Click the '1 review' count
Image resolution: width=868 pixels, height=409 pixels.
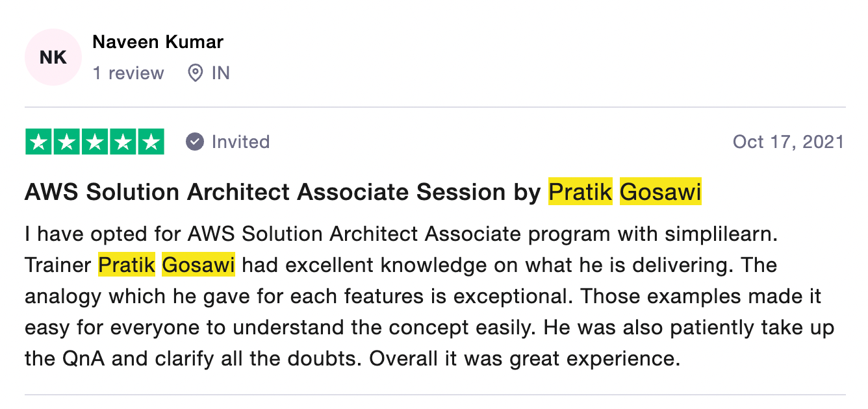[128, 73]
